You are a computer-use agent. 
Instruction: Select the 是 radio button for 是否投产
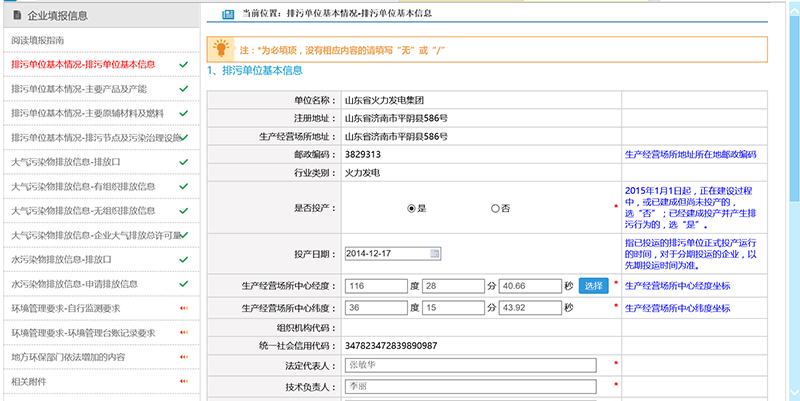point(411,208)
